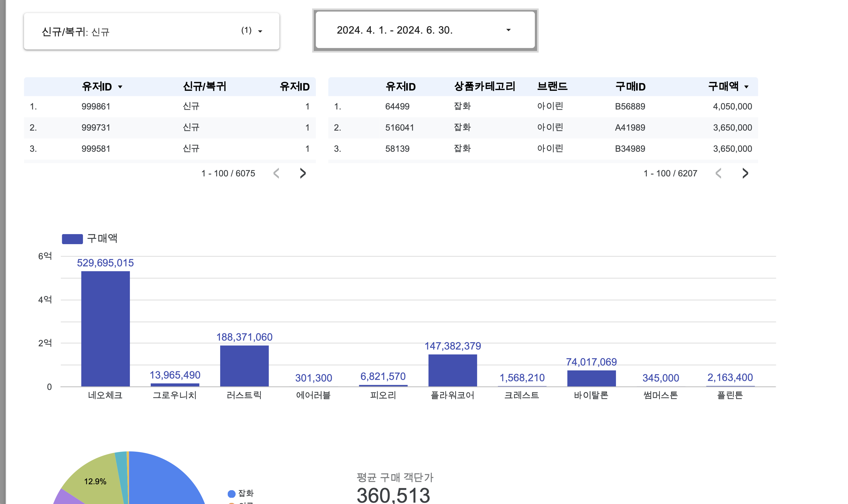
Task: Click the right table row count 1 - 100 / 6207
Action: [670, 173]
